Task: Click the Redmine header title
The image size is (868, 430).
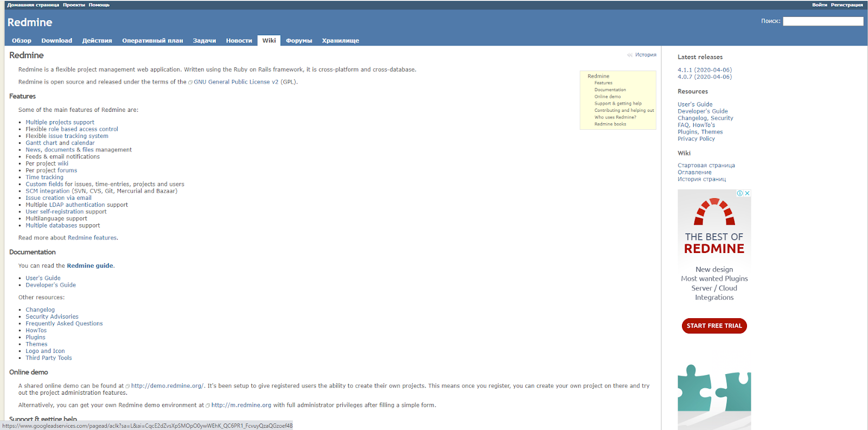Action: click(30, 22)
